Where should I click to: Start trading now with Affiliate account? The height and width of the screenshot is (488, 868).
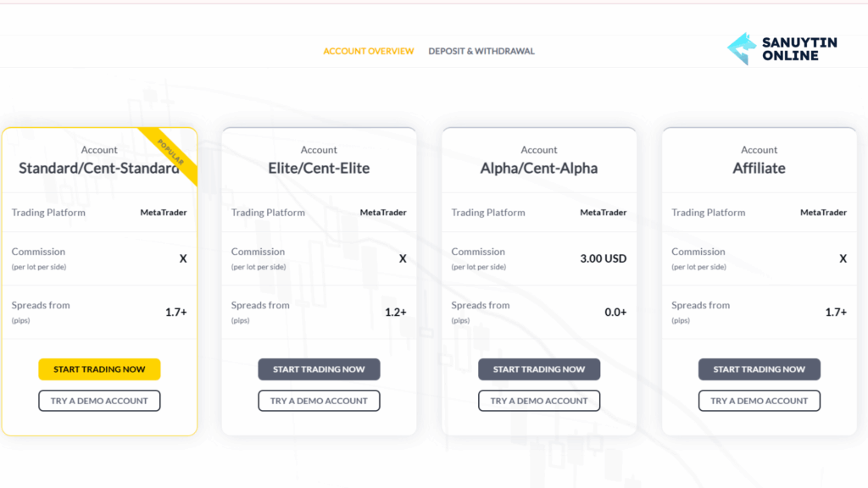point(759,369)
